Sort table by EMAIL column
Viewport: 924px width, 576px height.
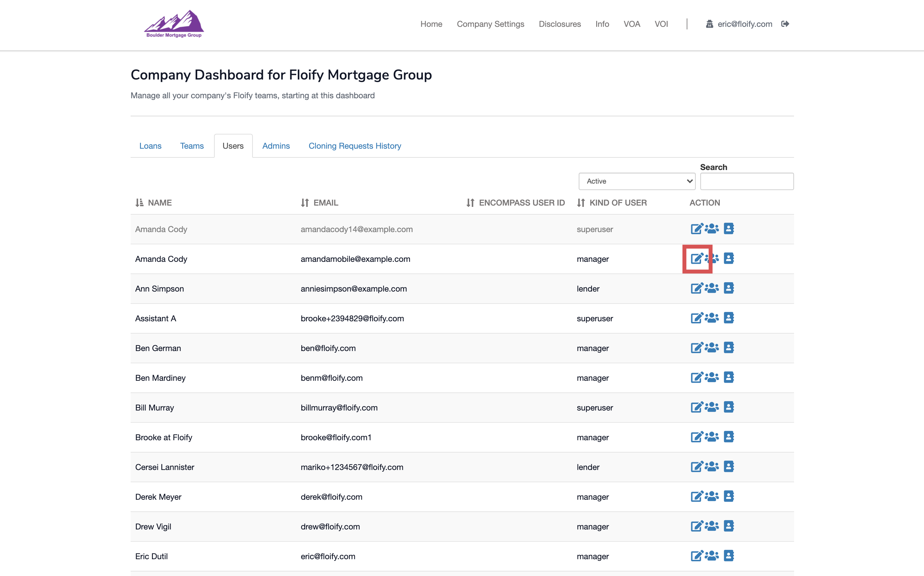[319, 203]
